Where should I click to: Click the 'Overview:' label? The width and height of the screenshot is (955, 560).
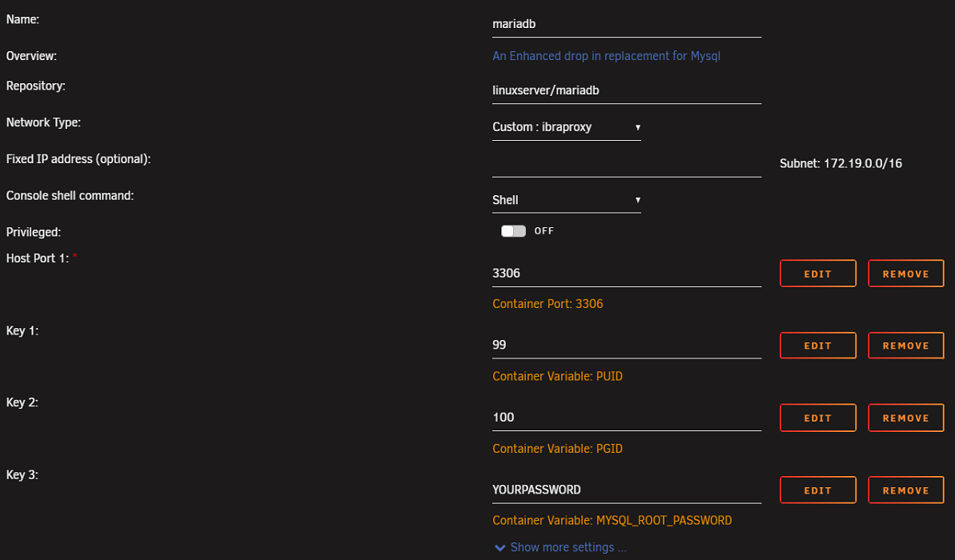tap(31, 56)
